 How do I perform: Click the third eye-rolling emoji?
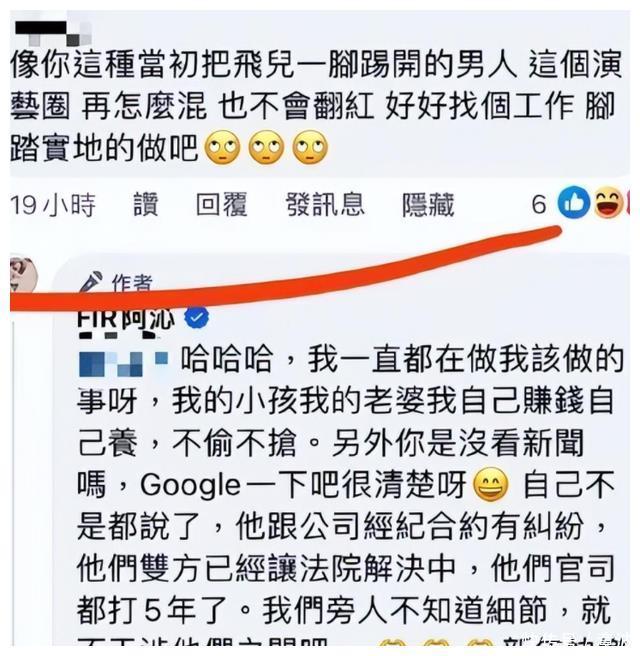310,147
